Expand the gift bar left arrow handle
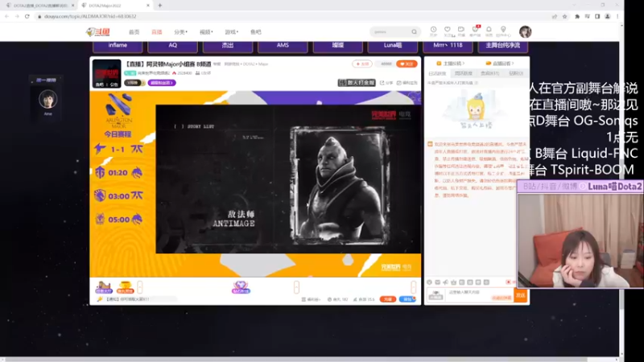 pos(139,287)
